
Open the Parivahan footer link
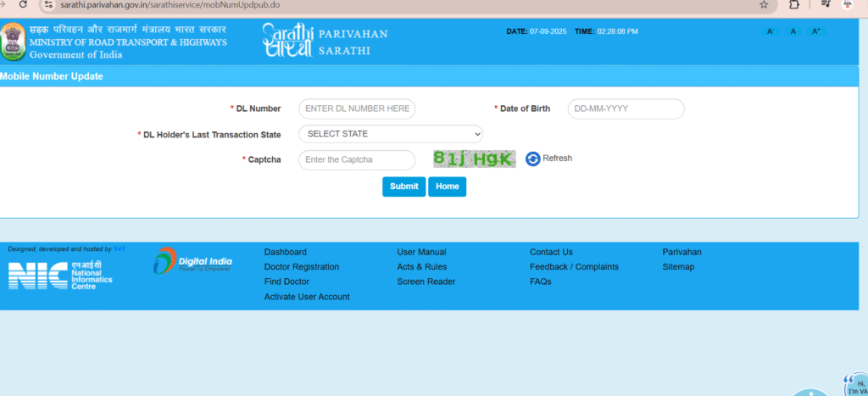pos(682,252)
